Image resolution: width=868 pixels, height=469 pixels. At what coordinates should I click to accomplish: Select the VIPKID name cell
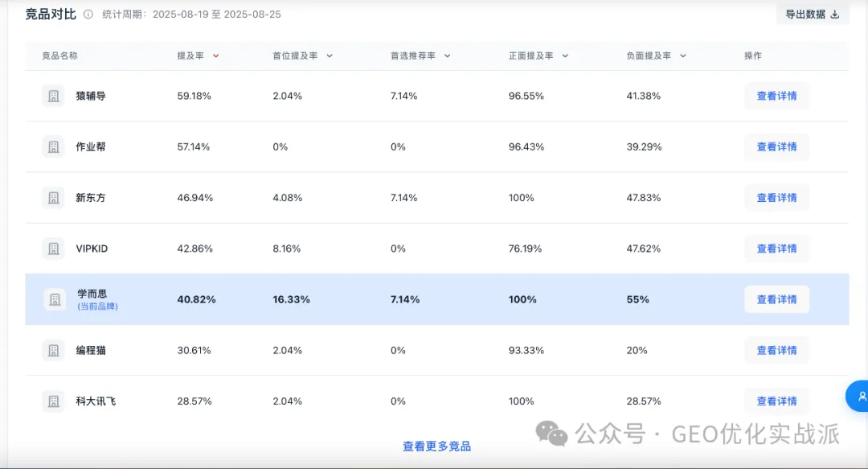tap(92, 249)
